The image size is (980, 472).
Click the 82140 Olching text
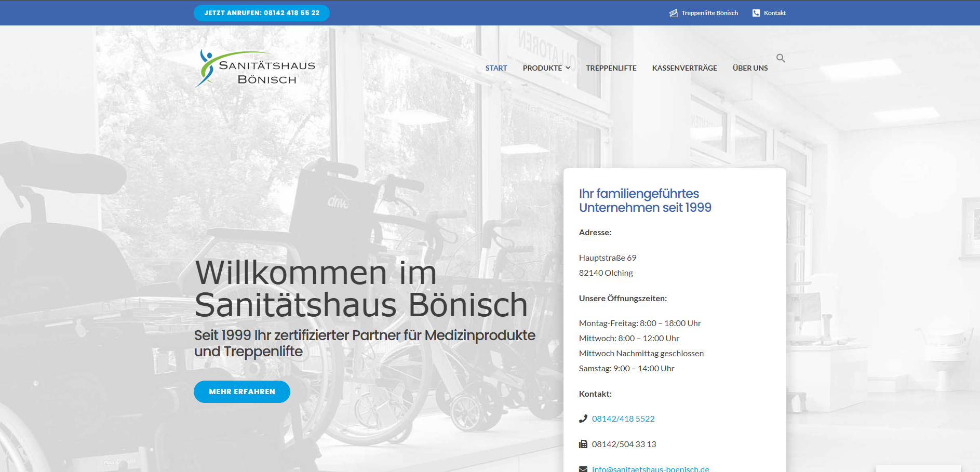pyautogui.click(x=606, y=273)
